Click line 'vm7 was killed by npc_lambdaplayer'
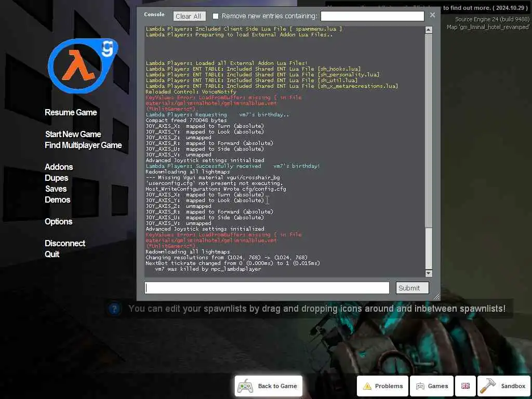The width and height of the screenshot is (532, 399). tap(208, 269)
